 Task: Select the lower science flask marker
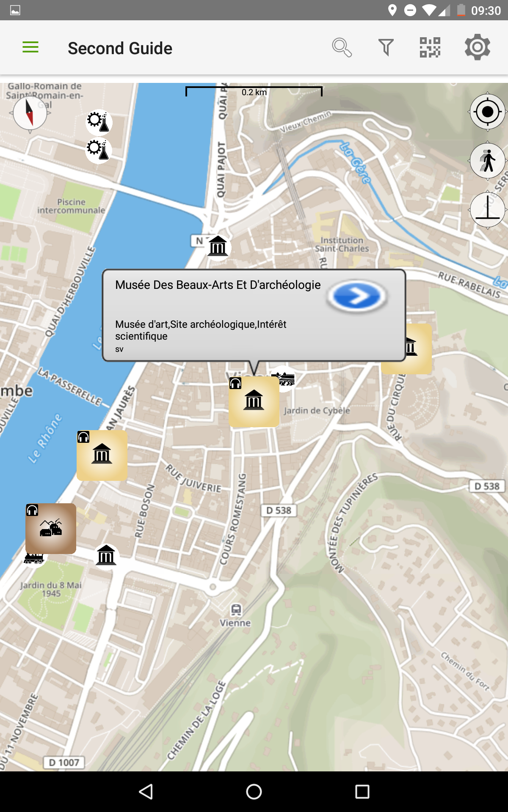(99, 150)
